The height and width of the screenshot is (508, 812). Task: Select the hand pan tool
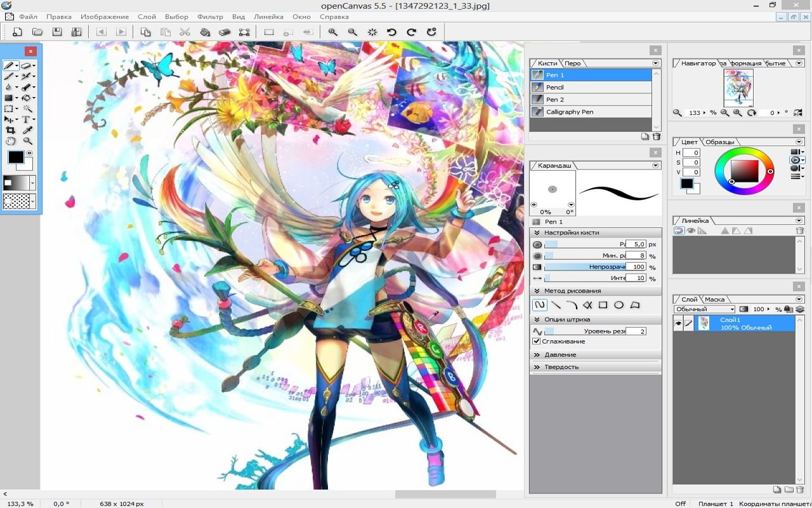(10, 141)
